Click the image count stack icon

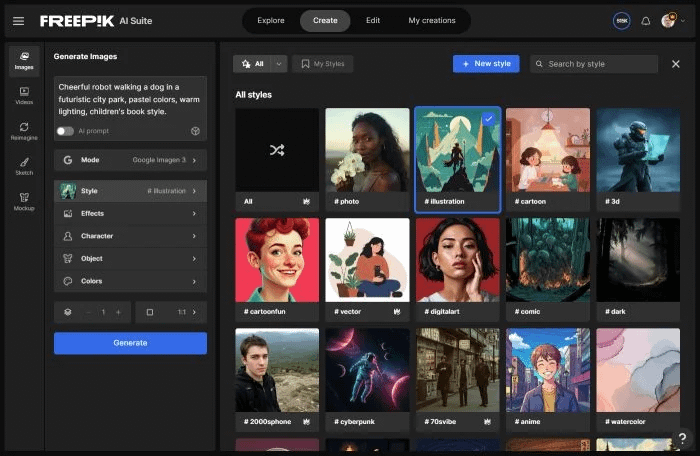click(x=67, y=312)
